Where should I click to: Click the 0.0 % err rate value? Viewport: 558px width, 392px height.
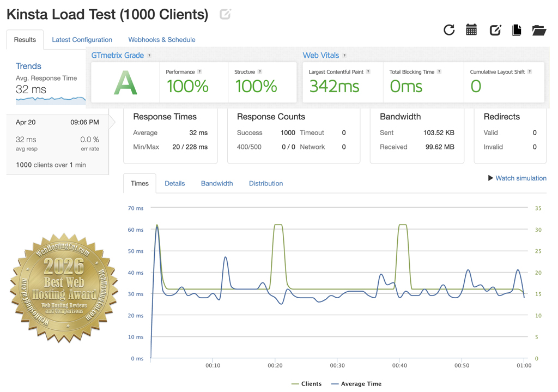(x=90, y=139)
